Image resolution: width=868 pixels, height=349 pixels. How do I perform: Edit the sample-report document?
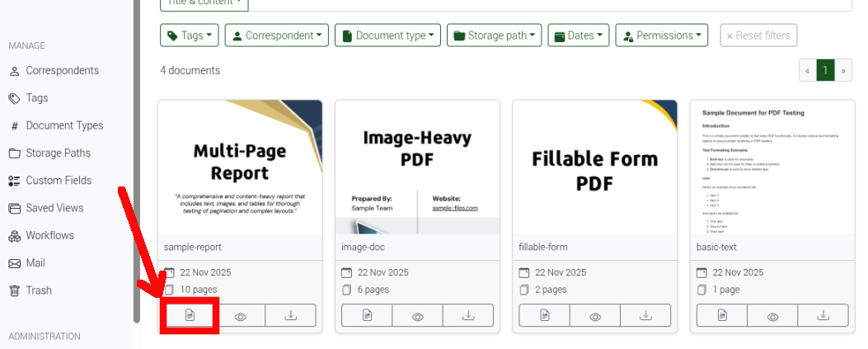coord(190,315)
